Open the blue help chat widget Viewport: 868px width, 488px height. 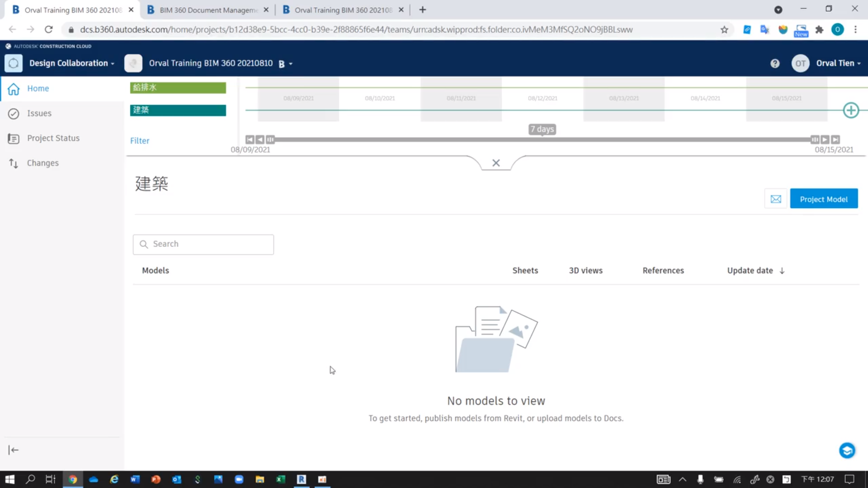pos(847,450)
